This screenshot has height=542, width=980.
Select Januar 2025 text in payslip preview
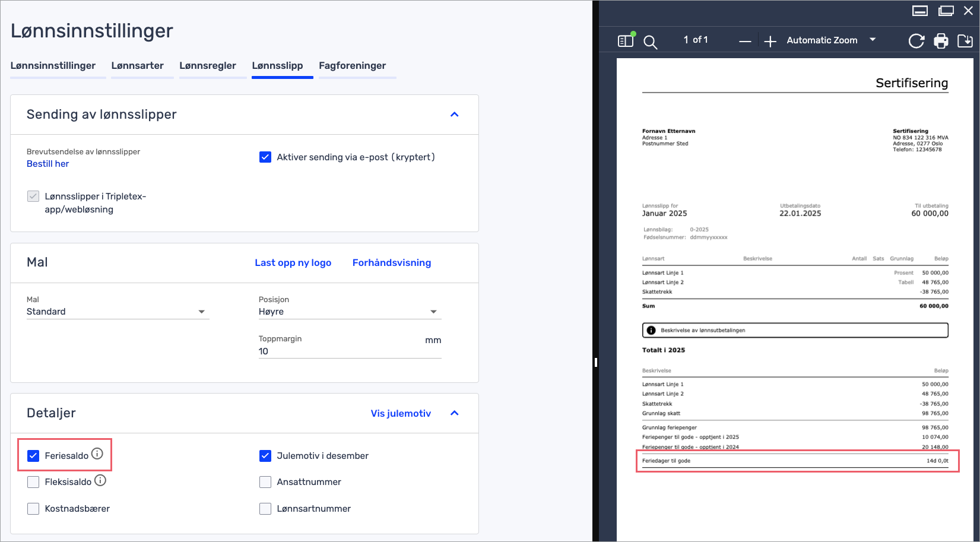point(664,214)
